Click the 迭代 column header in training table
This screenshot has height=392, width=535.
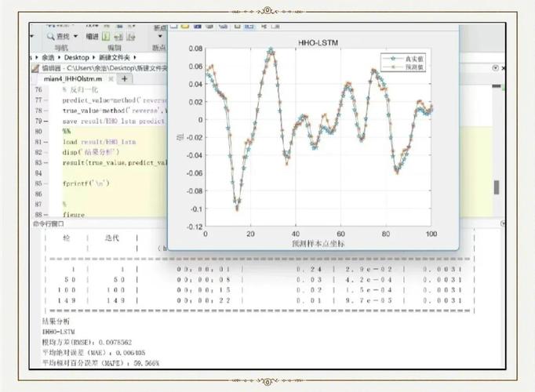[x=112, y=238]
